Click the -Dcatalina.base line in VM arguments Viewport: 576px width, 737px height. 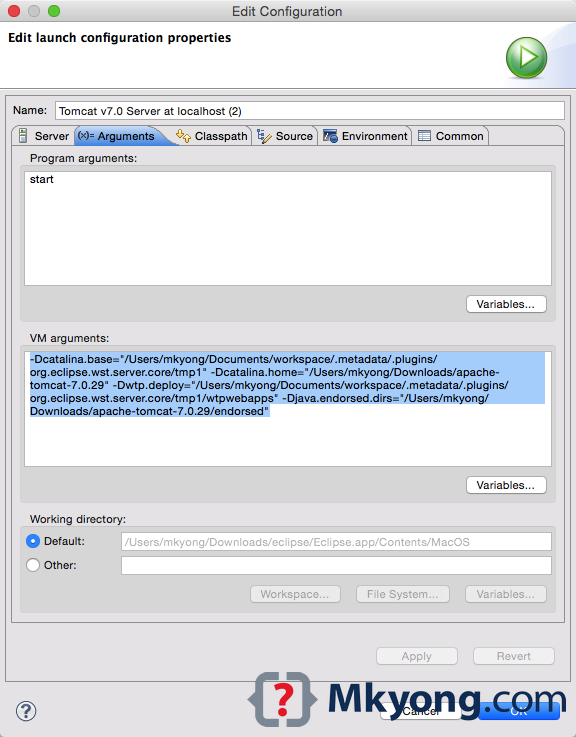pyautogui.click(x=234, y=359)
